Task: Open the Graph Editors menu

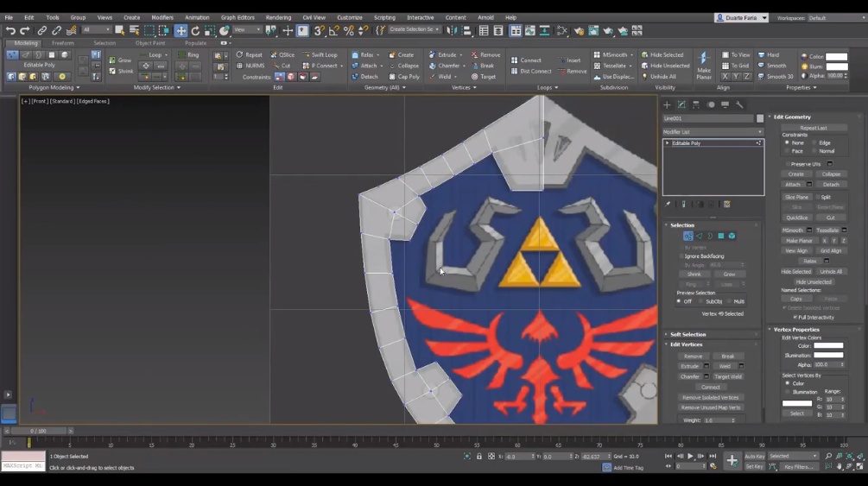Action: point(238,18)
